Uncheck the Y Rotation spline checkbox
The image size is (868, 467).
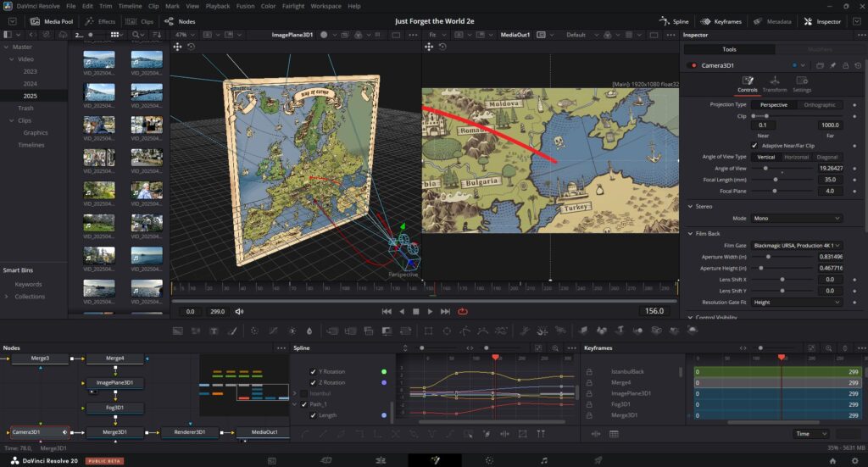pos(314,372)
